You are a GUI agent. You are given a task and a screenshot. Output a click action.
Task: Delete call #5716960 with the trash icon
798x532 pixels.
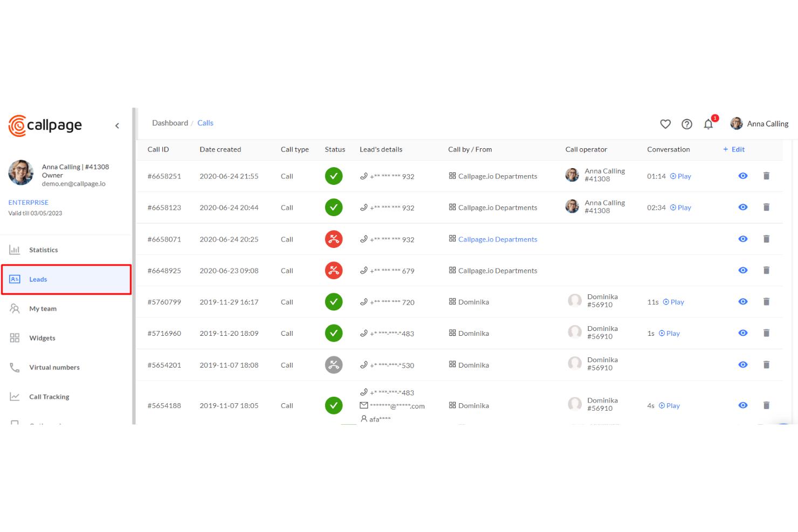[x=766, y=333]
